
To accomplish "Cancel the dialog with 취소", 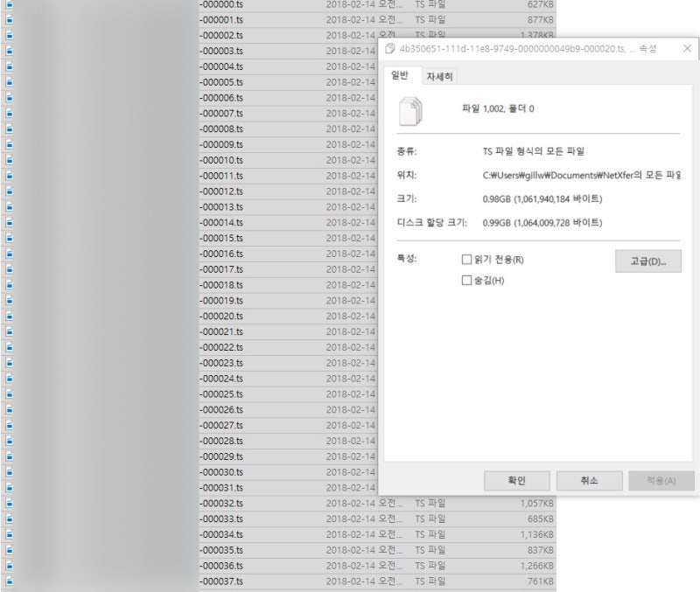I will coord(589,480).
